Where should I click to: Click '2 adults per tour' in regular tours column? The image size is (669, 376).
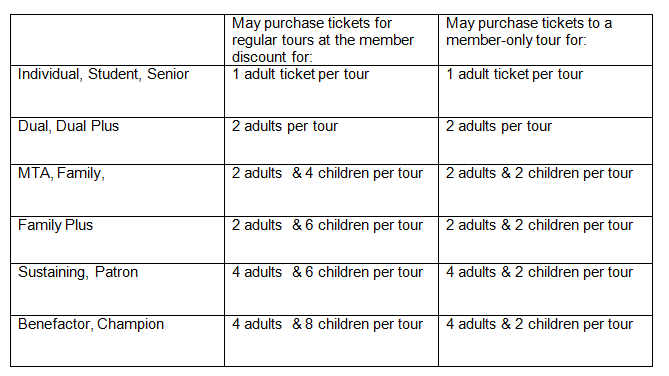tap(285, 127)
